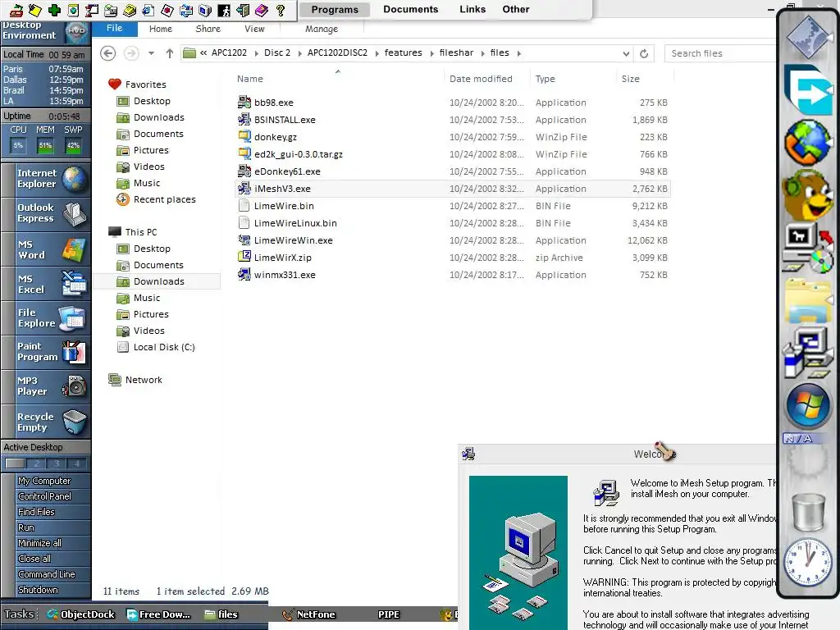Switch to Free Dow... taskbar item

[x=158, y=614]
